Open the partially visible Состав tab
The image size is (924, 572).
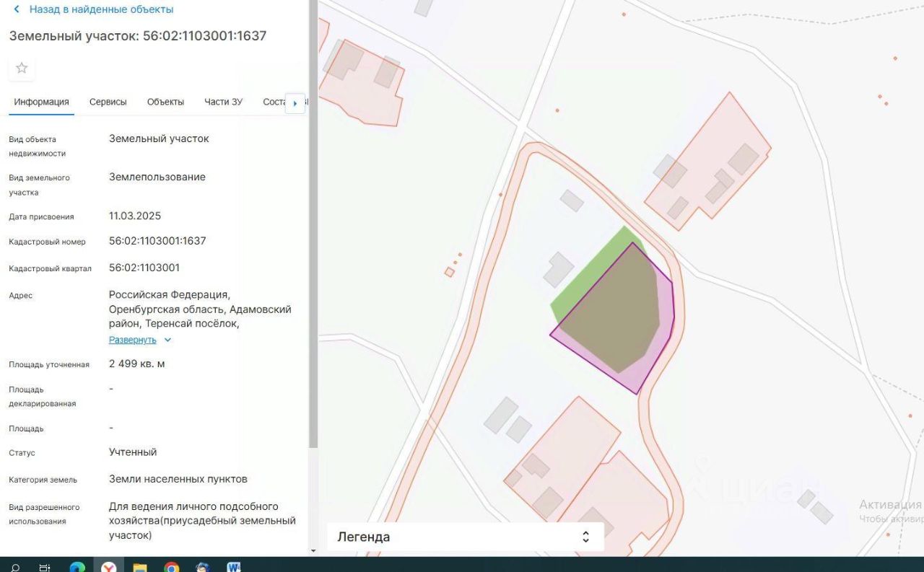point(274,102)
